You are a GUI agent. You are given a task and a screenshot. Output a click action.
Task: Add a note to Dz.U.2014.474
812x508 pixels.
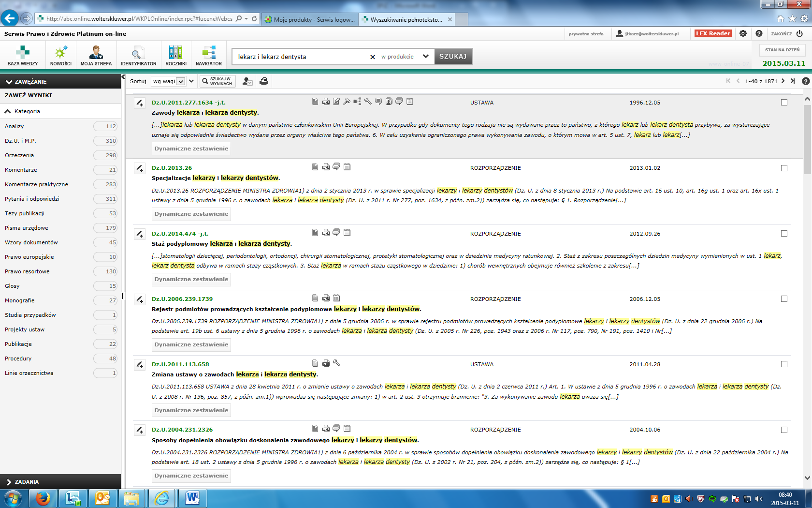tap(140, 234)
